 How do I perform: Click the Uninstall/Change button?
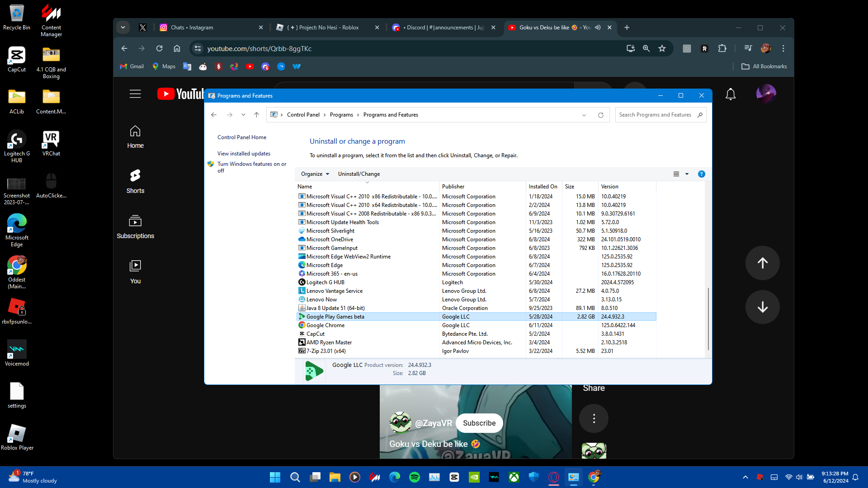coord(359,174)
